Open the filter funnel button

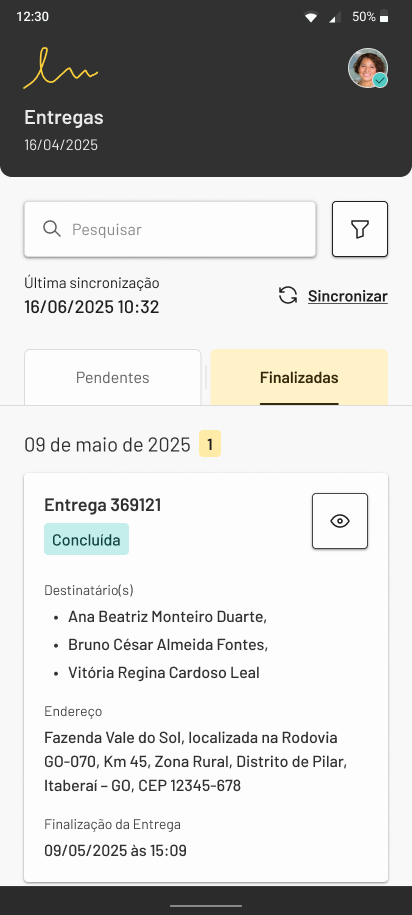coord(359,229)
